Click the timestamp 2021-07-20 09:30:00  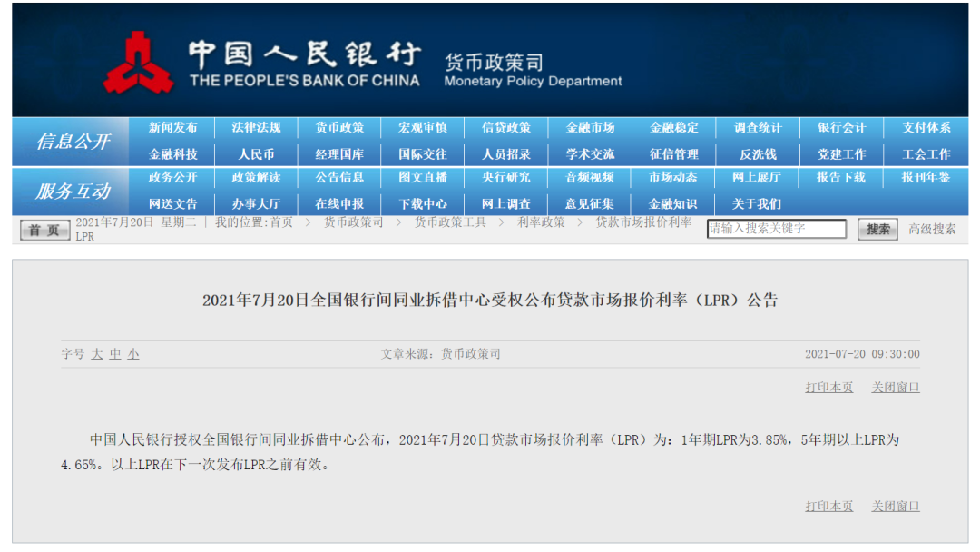pos(862,354)
